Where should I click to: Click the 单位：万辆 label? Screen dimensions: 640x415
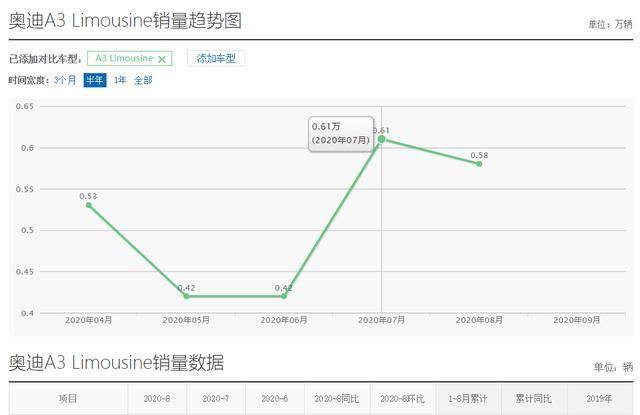(610, 24)
